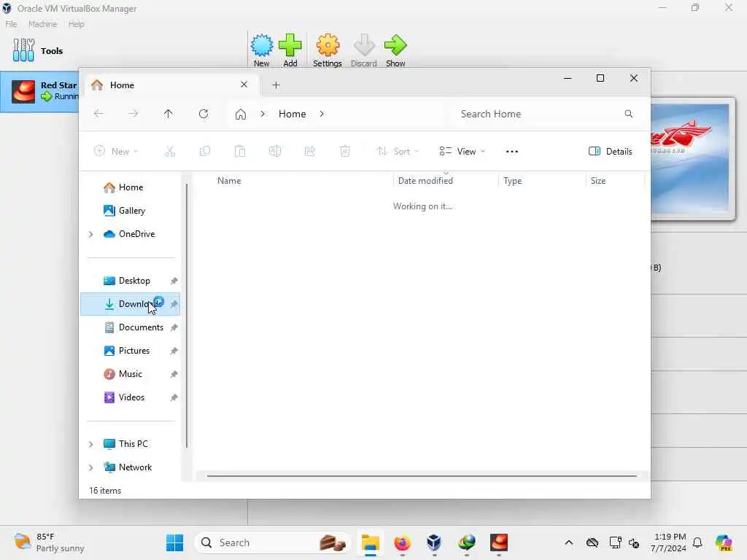The width and height of the screenshot is (747, 560).
Task: Open Firefox from the taskbar
Action: [402, 542]
